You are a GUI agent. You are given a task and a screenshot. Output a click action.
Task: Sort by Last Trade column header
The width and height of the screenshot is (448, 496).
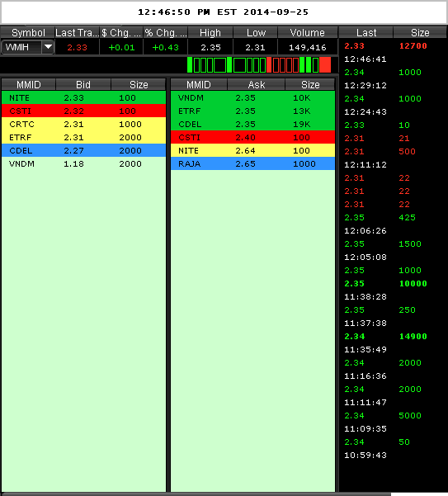[77, 32]
